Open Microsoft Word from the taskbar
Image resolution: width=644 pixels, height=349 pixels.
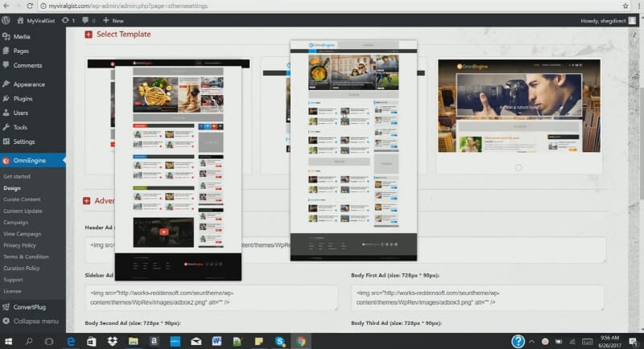[x=217, y=341]
